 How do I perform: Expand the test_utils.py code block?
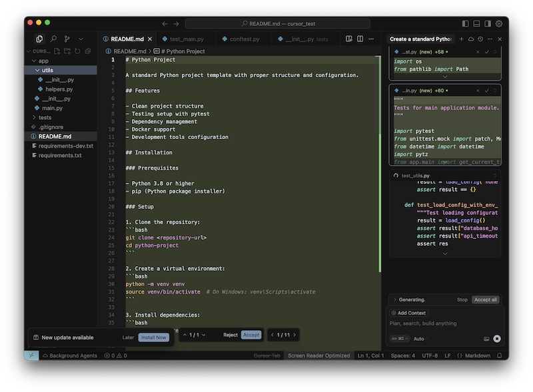point(445,254)
